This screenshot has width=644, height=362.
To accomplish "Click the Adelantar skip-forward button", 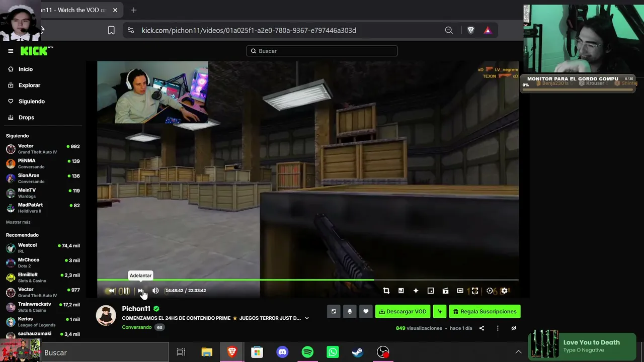I will 140,291.
